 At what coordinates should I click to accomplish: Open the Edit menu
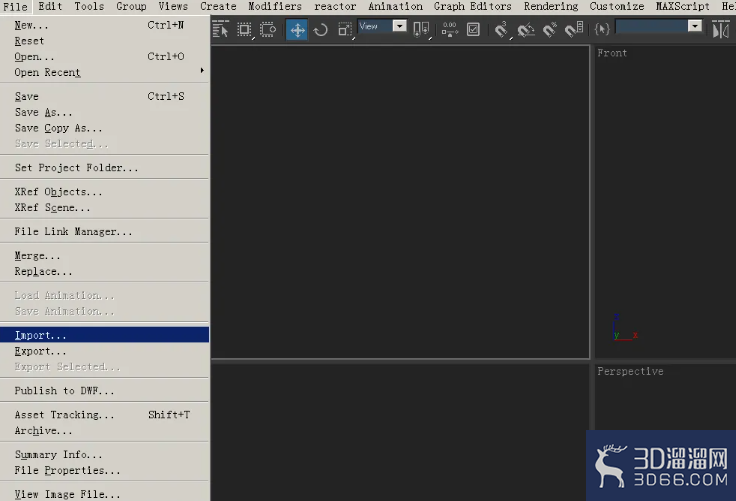pyautogui.click(x=50, y=6)
